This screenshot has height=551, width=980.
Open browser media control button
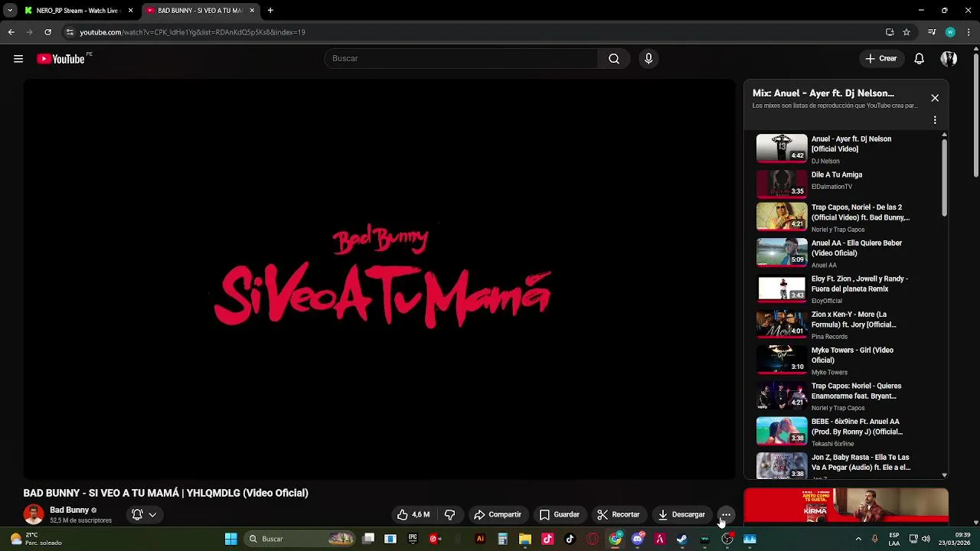click(932, 32)
